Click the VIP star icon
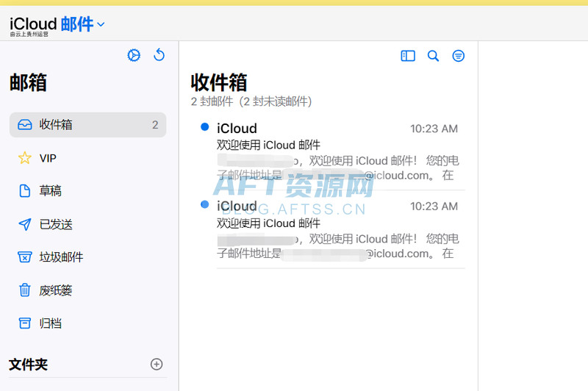 click(x=25, y=158)
